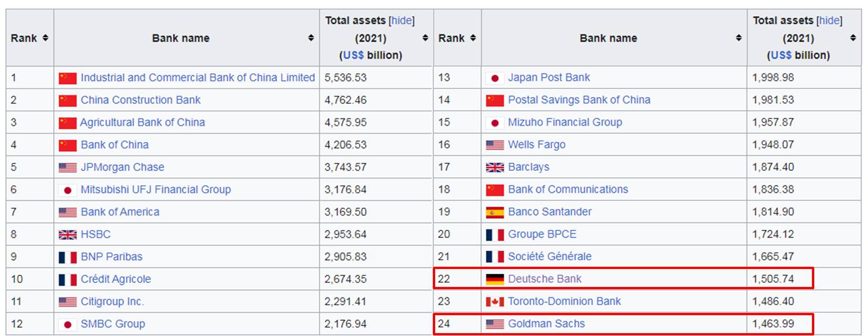Click the UK flag next to HSBC
The image size is (868, 336).
[x=68, y=235]
